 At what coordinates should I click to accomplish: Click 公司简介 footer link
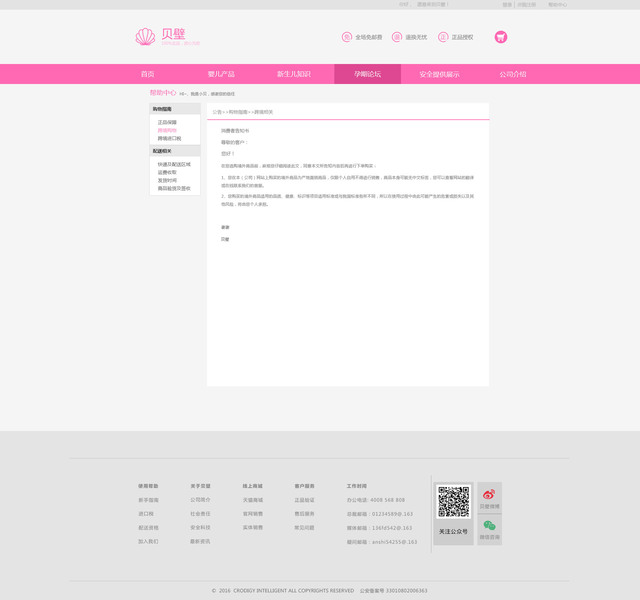point(200,500)
